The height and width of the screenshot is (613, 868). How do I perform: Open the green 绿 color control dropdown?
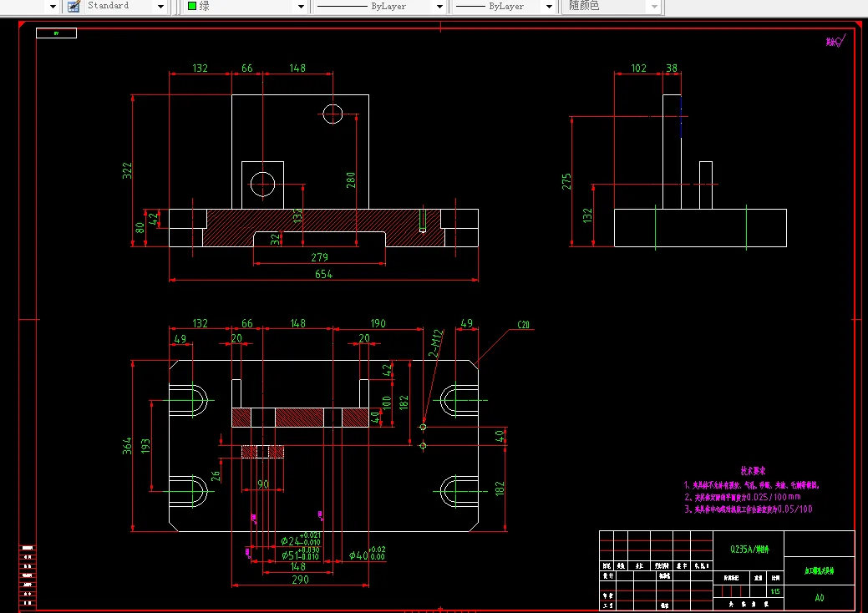coord(301,6)
